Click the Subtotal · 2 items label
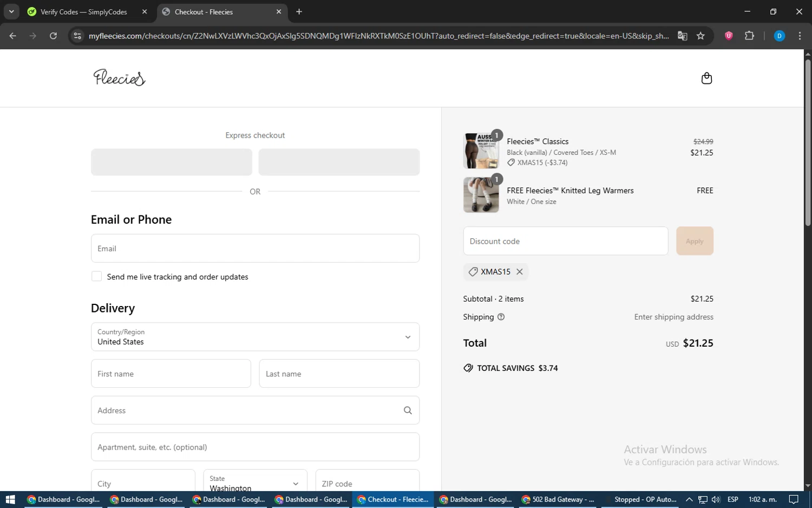The height and width of the screenshot is (508, 812). 493,299
